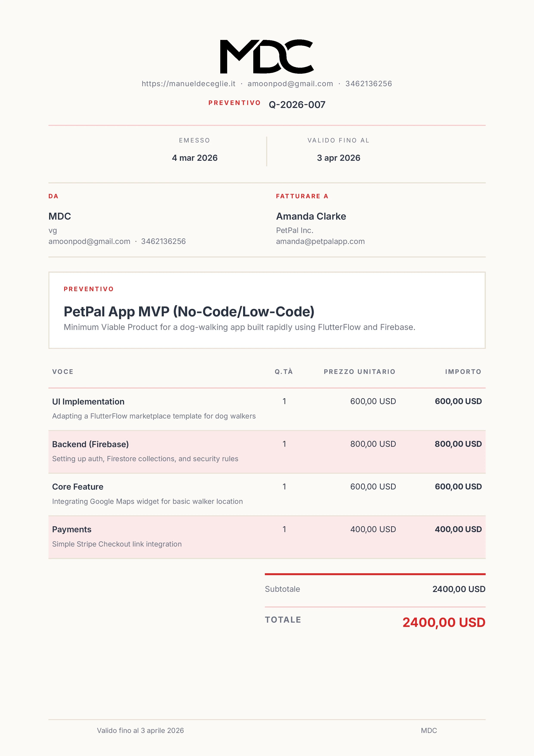
Task: Click the client name Amanda Clarke
Action: pos(311,216)
